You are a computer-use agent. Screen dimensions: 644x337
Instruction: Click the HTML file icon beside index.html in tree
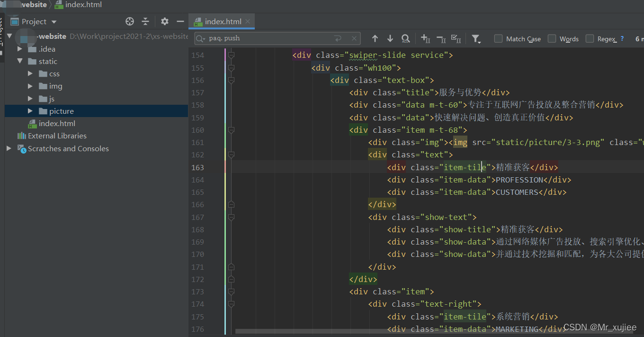pos(32,124)
